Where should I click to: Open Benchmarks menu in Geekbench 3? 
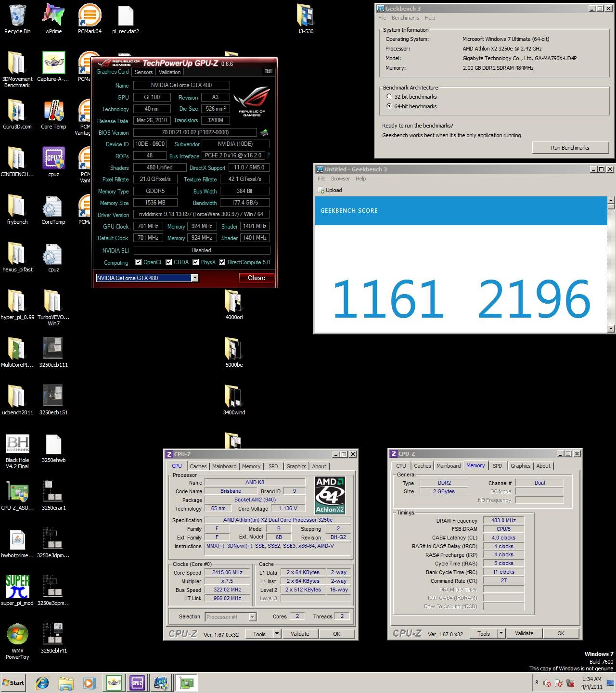pyautogui.click(x=405, y=18)
